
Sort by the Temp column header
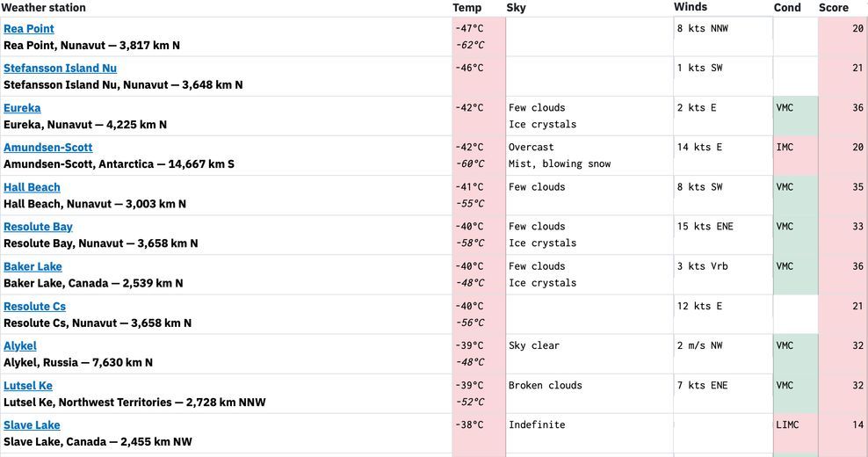coord(467,8)
